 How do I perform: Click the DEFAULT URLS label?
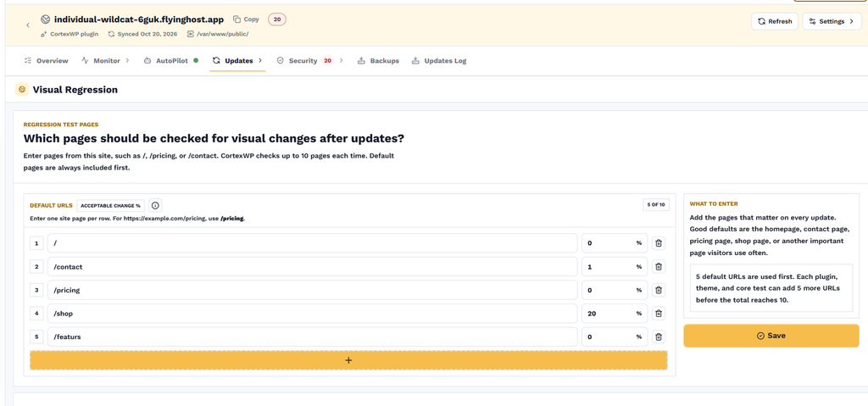coord(51,205)
